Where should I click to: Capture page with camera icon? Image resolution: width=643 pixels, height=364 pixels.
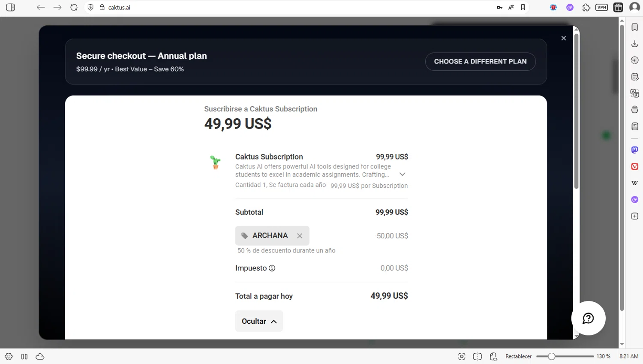tap(462, 356)
